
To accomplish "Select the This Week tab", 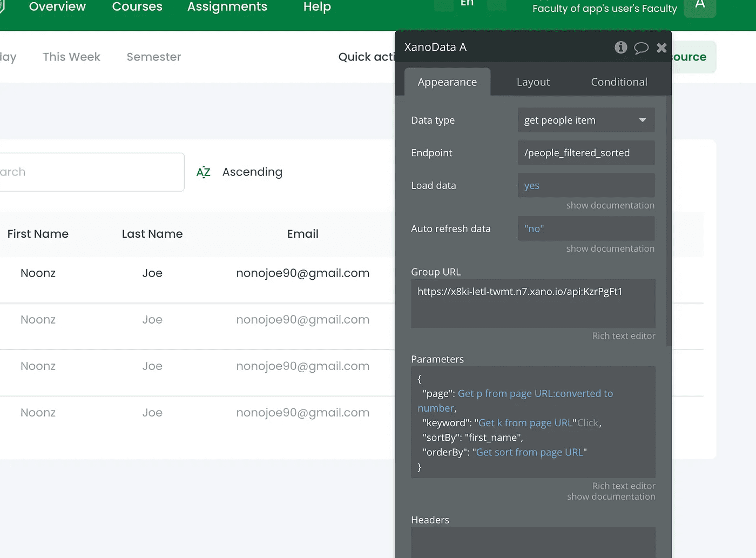I will pyautogui.click(x=72, y=57).
